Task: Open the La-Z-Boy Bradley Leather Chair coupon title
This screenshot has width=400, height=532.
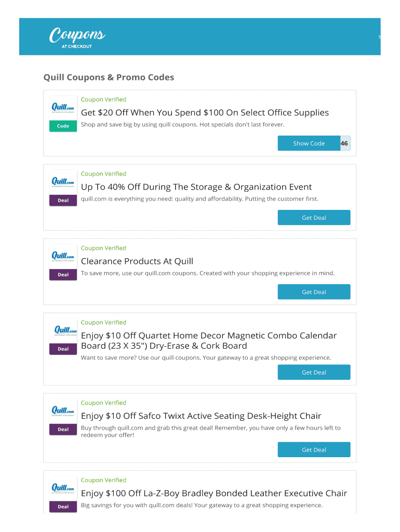Action: [x=214, y=493]
